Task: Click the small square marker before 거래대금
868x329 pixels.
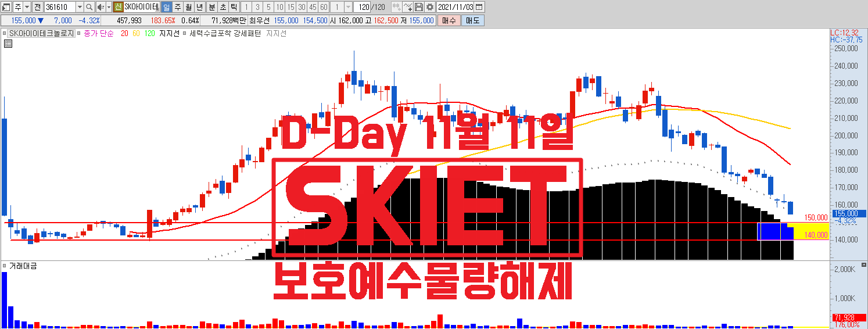Action: coord(5,266)
